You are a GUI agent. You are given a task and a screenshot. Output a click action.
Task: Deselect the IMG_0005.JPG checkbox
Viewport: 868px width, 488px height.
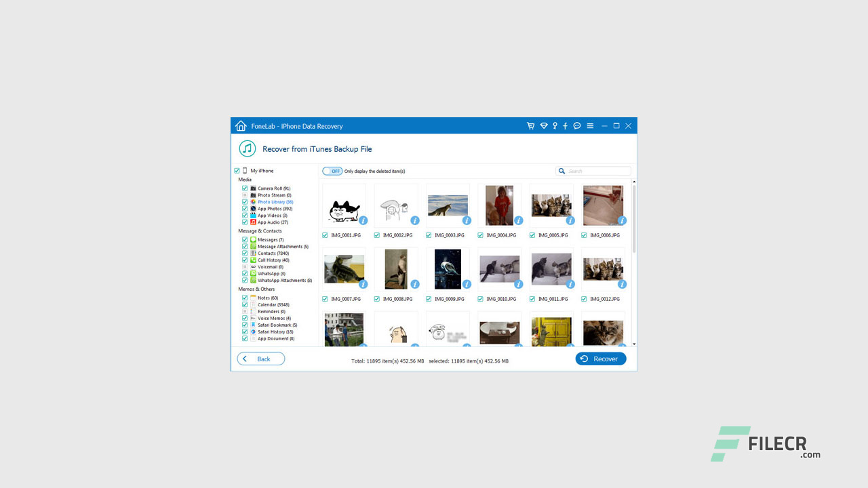point(532,235)
